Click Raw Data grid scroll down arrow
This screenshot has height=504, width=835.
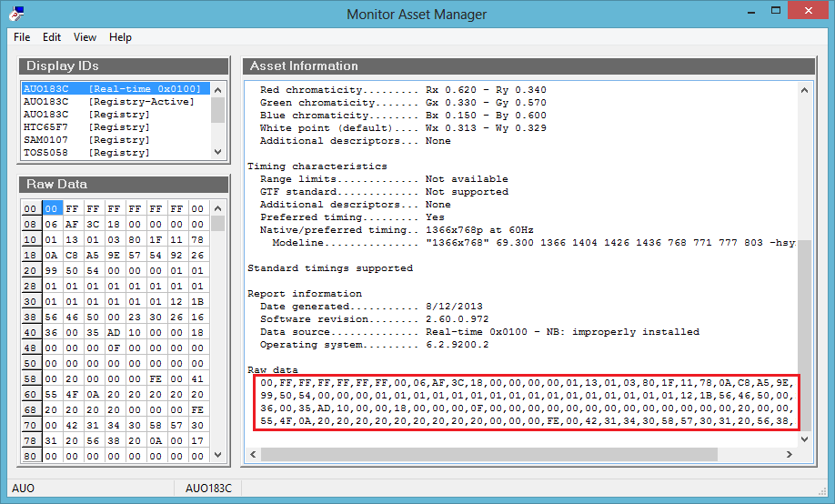click(x=217, y=455)
